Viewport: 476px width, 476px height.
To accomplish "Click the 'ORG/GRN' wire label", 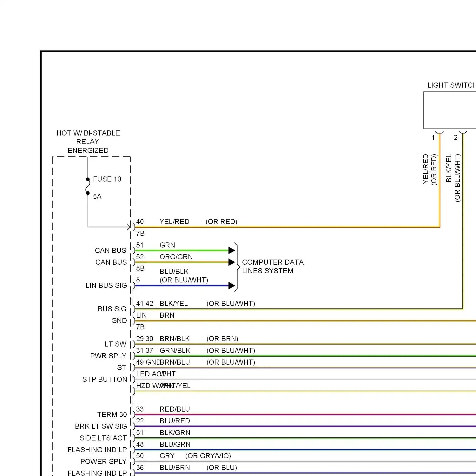I will (x=176, y=257).
